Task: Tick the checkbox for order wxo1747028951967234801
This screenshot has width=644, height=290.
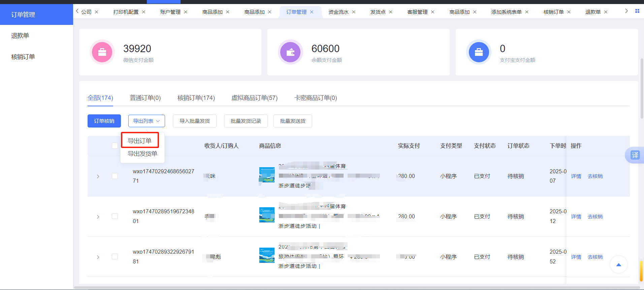Action: (x=115, y=216)
